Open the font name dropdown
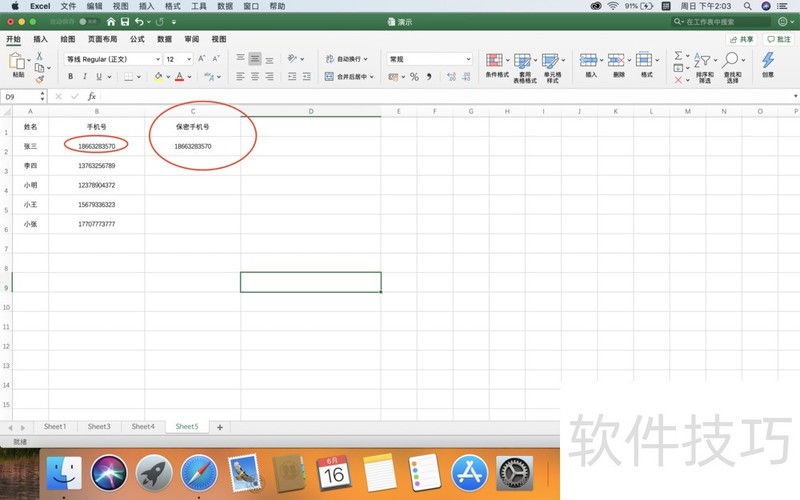 (112, 59)
